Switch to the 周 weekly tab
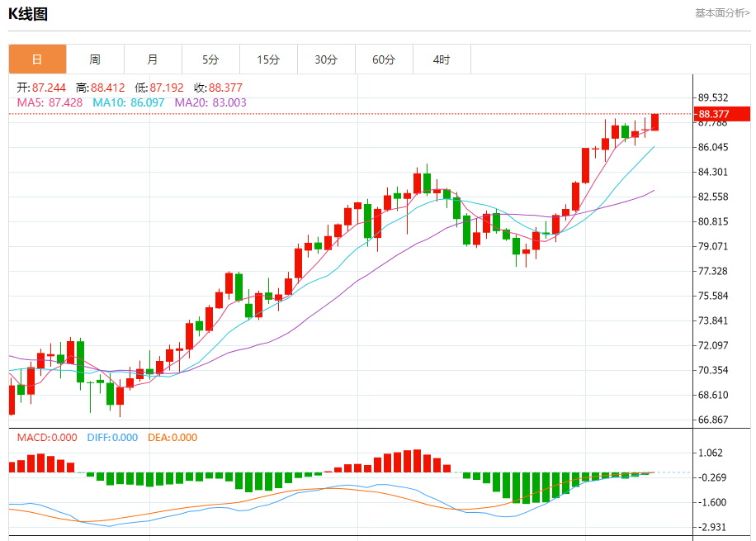 tap(96, 59)
